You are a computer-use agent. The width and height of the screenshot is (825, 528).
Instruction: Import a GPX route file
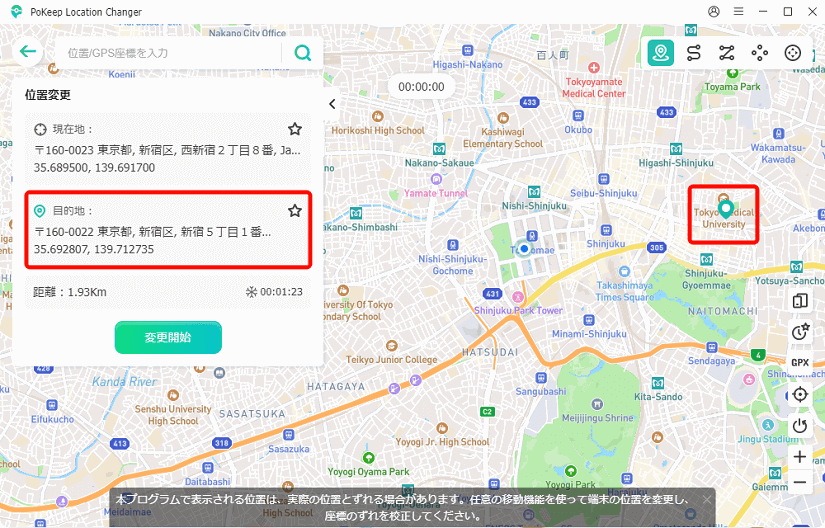[x=800, y=362]
